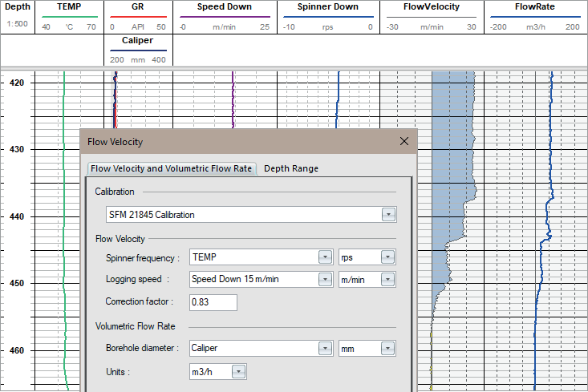Image resolution: width=588 pixels, height=392 pixels.
Task: Open the mm diameter unit dropdown
Action: click(388, 349)
